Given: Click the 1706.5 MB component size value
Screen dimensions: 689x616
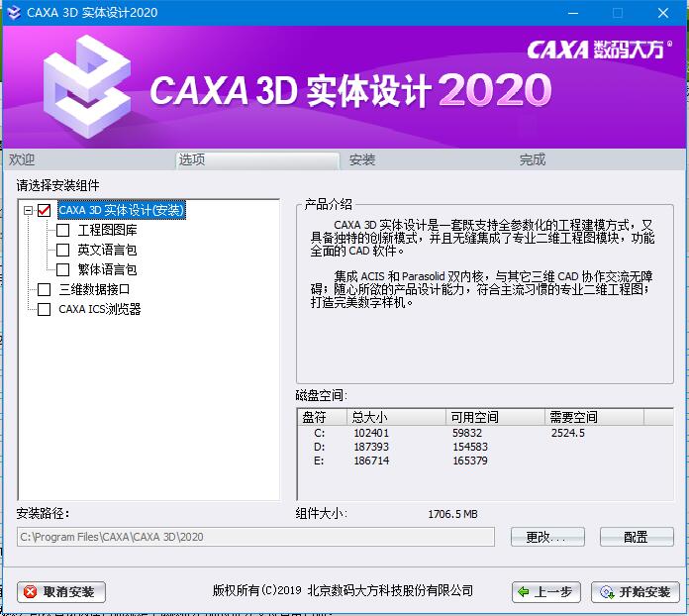Looking at the screenshot, I should (x=452, y=514).
